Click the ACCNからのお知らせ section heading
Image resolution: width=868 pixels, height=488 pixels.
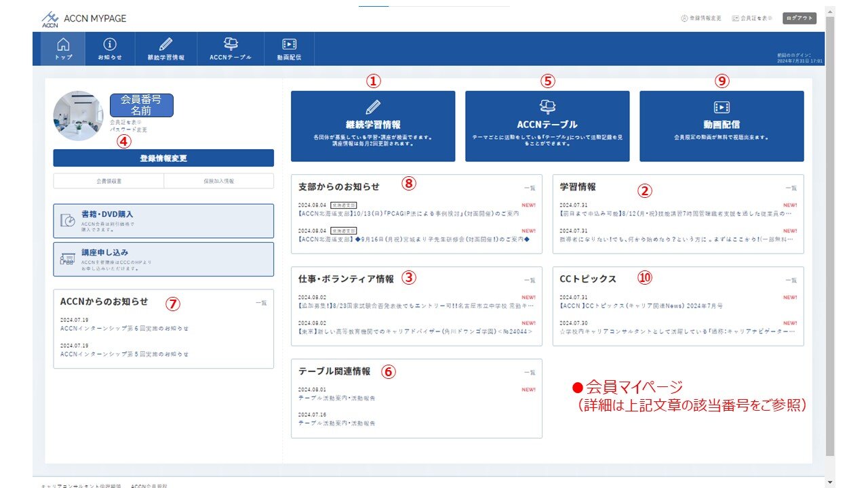click(104, 302)
